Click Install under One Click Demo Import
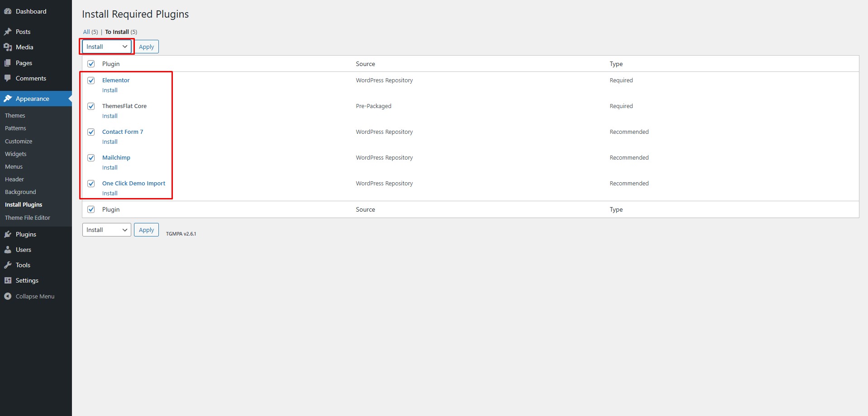868x416 pixels. coord(110,193)
